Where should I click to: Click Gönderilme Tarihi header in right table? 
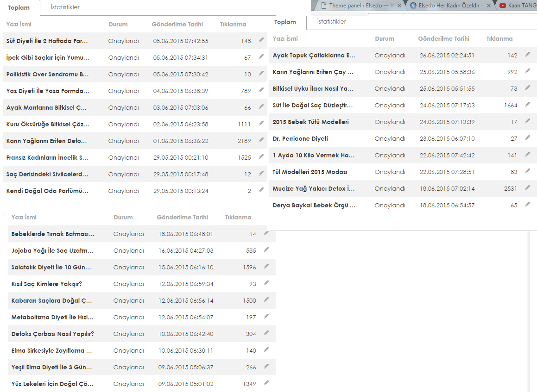click(443, 39)
